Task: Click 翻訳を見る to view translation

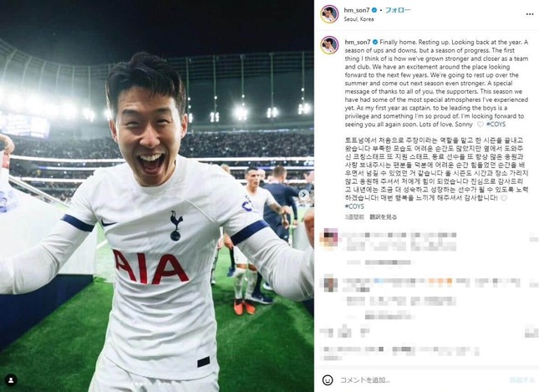Action: 383,217
